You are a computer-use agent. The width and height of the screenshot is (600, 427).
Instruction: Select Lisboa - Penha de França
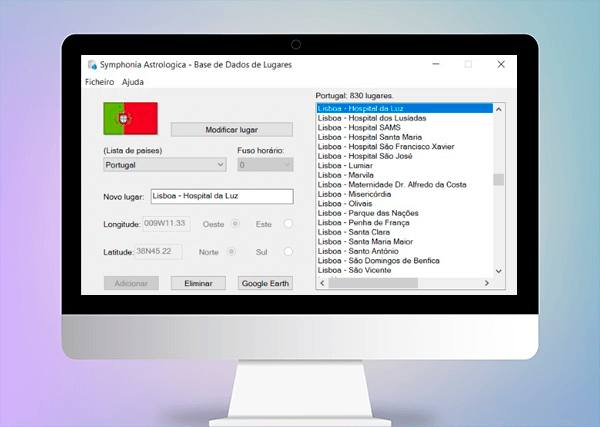405,223
